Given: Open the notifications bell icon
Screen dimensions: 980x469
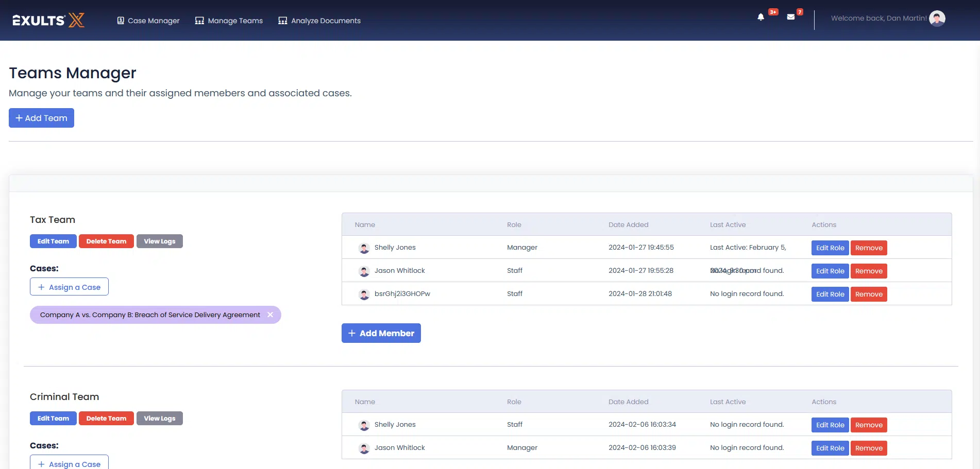Looking at the screenshot, I should coord(761,17).
